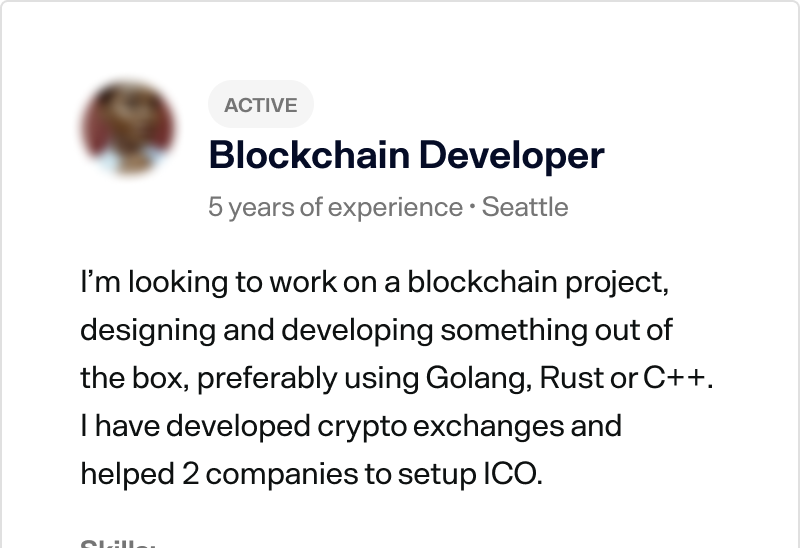800x548 pixels.
Task: Select the Seattle location label
Action: pos(525,207)
